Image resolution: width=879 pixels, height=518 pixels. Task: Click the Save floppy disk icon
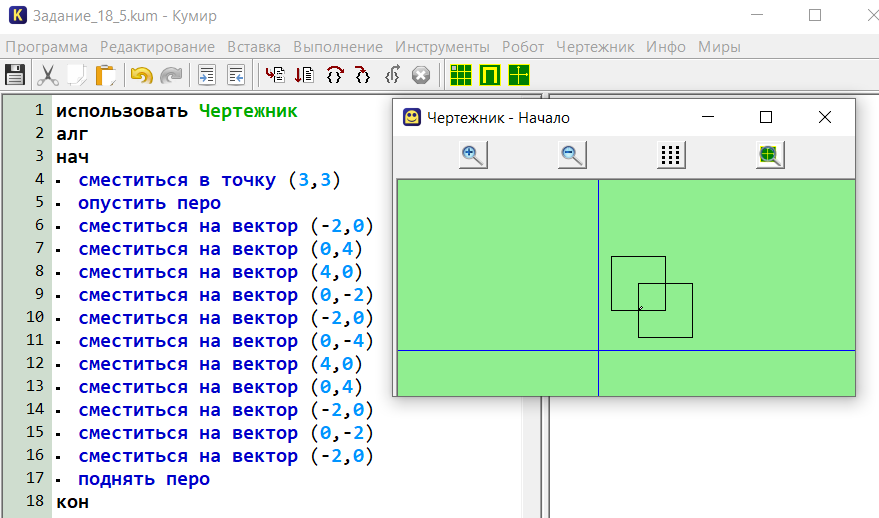click(x=15, y=75)
